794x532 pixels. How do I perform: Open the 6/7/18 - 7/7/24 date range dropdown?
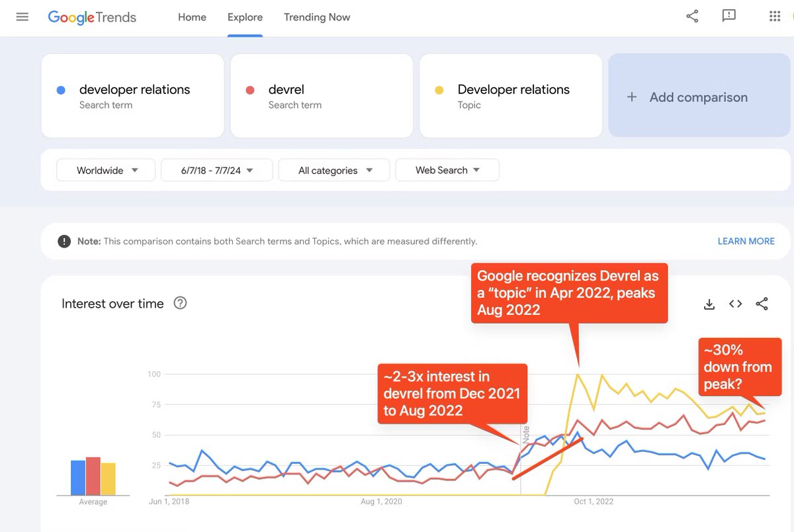pos(217,170)
